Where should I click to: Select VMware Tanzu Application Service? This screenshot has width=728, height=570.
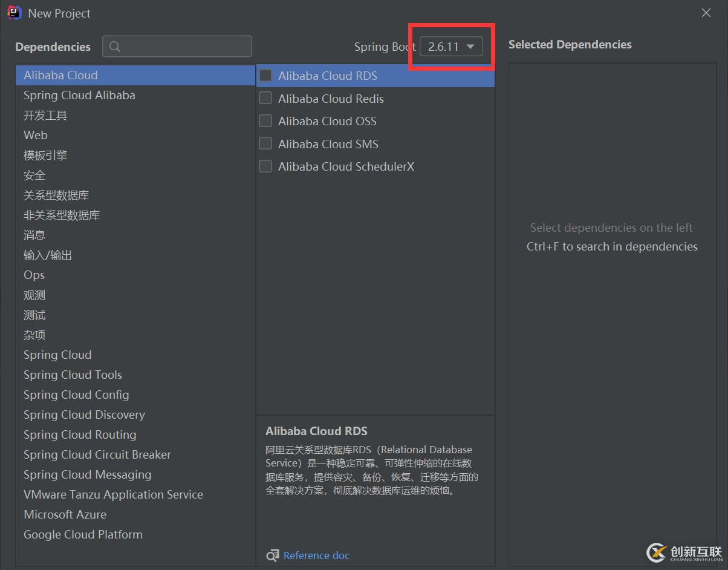(135, 494)
